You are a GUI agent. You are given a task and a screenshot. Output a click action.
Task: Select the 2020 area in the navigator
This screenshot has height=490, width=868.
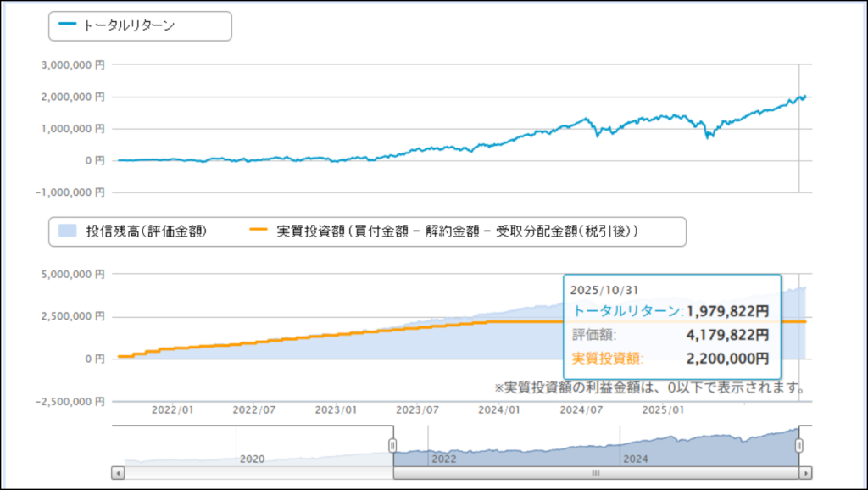click(x=252, y=459)
